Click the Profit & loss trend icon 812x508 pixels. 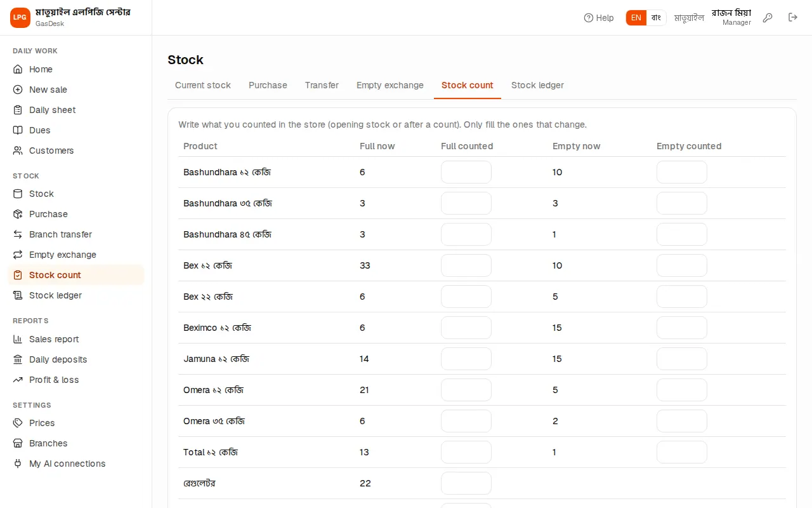coord(18,380)
